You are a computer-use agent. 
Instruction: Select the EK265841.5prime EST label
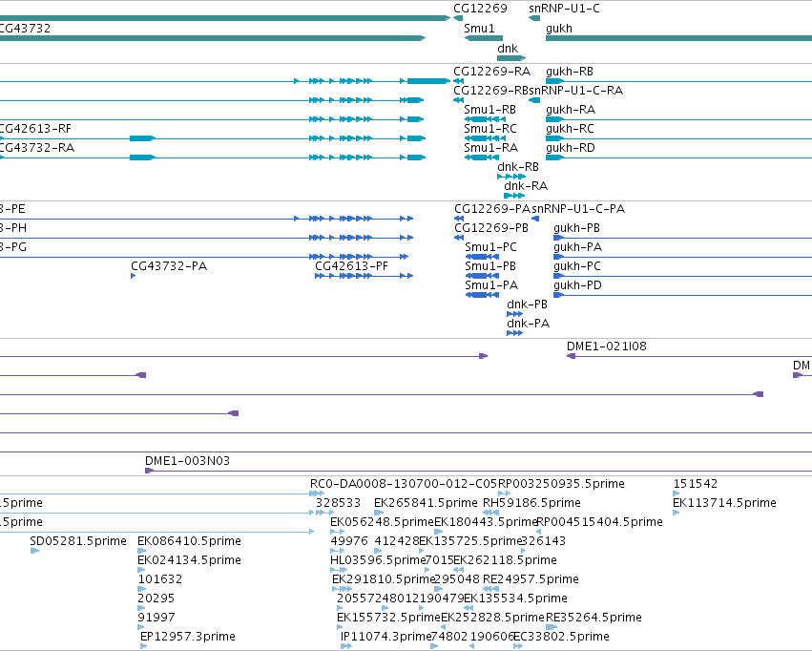pyautogui.click(x=426, y=503)
